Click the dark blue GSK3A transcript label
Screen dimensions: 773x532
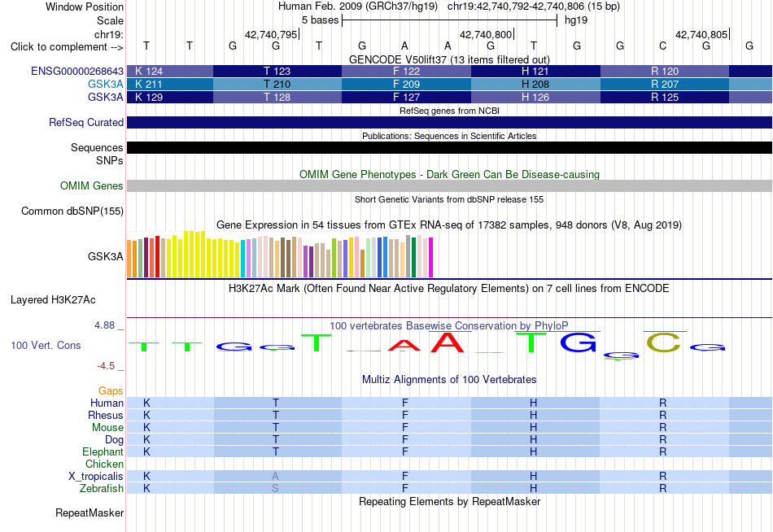(106, 97)
